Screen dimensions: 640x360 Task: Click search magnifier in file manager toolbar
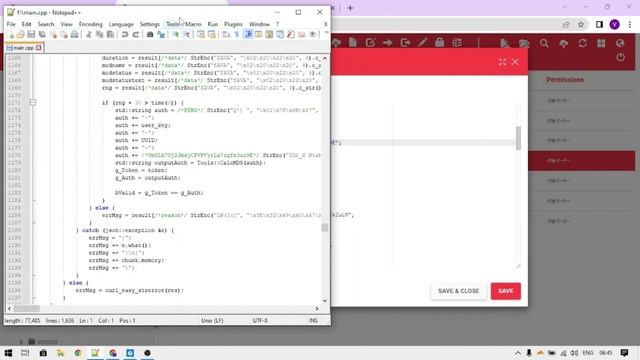(544, 43)
